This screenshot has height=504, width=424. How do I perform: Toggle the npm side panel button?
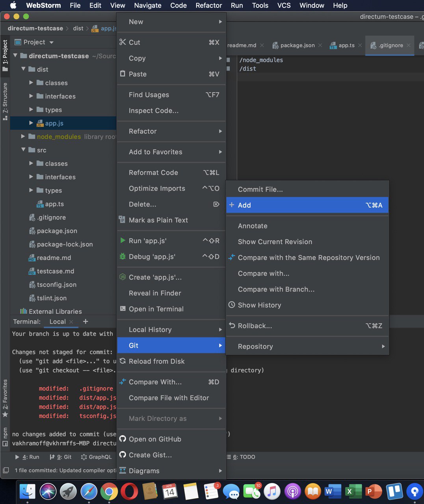(5, 436)
